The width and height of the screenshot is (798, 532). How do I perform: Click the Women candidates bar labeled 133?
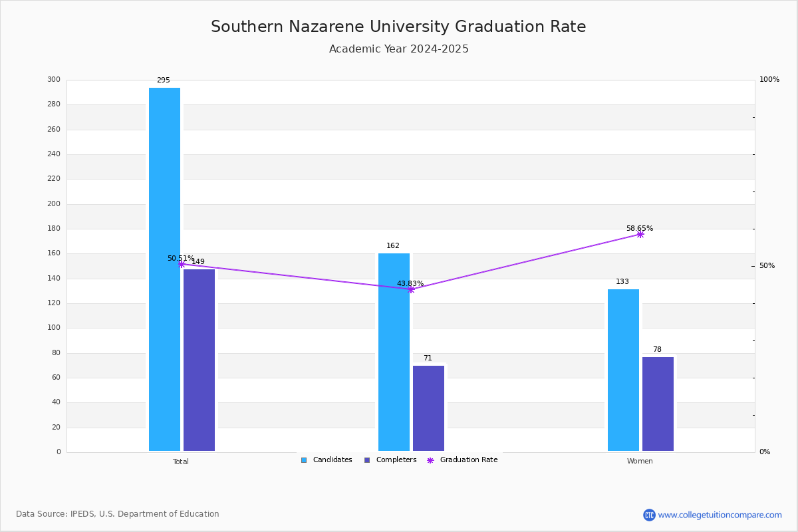623,370
